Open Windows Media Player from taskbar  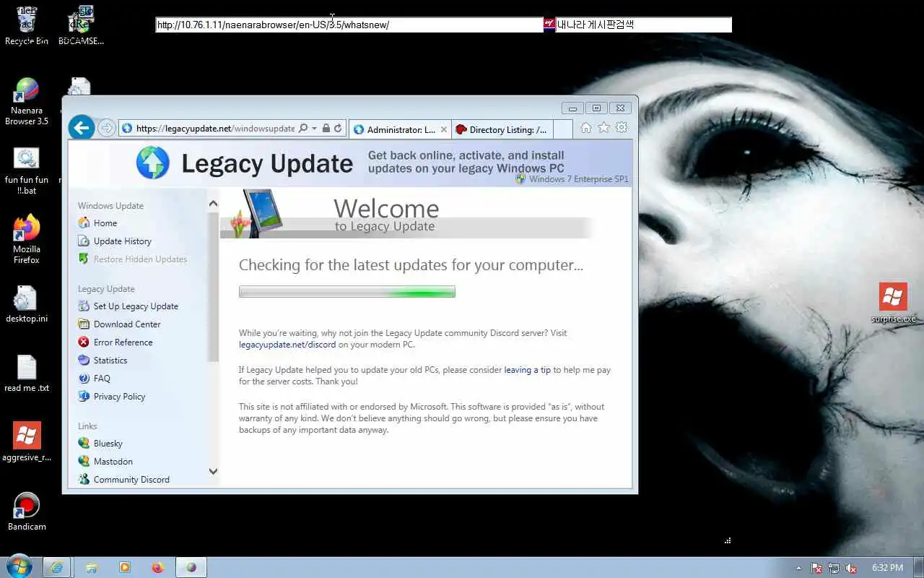[125, 567]
